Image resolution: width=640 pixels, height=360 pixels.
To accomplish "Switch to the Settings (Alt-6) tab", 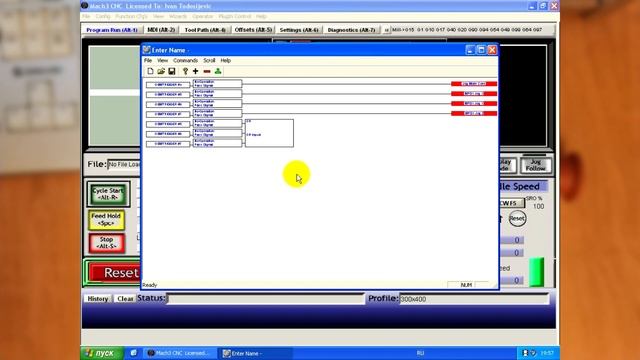I will click(x=299, y=30).
